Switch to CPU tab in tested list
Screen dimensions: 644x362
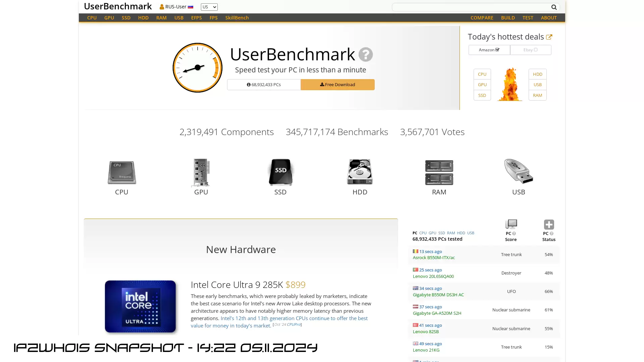[423, 233]
